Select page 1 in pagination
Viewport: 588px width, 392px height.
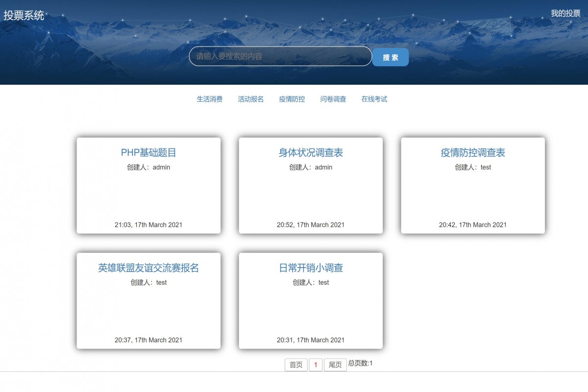[x=316, y=365]
